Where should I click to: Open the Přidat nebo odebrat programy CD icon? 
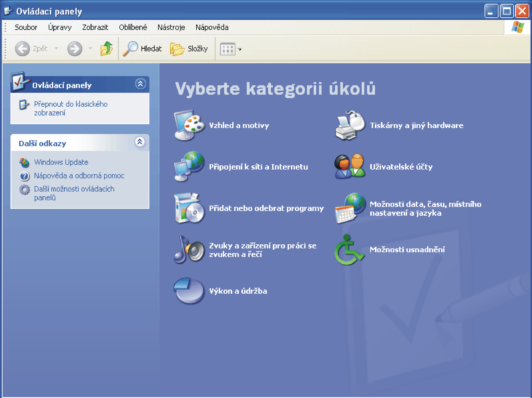190,208
